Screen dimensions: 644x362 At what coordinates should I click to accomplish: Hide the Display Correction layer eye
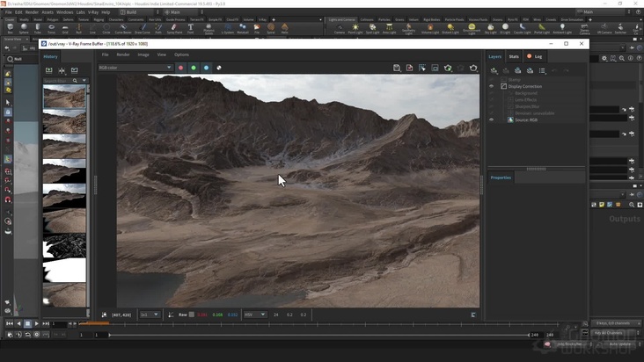pyautogui.click(x=491, y=86)
